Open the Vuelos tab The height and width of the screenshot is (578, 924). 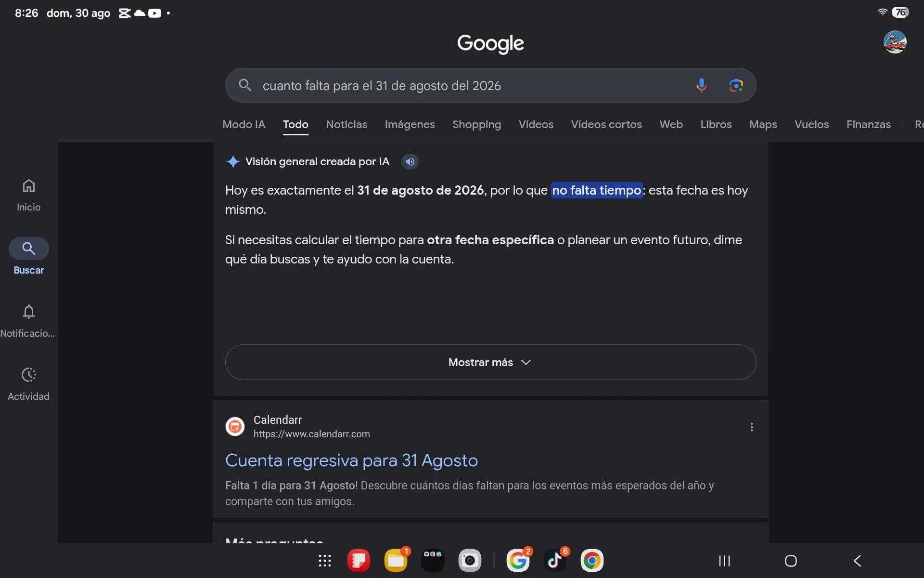point(811,124)
